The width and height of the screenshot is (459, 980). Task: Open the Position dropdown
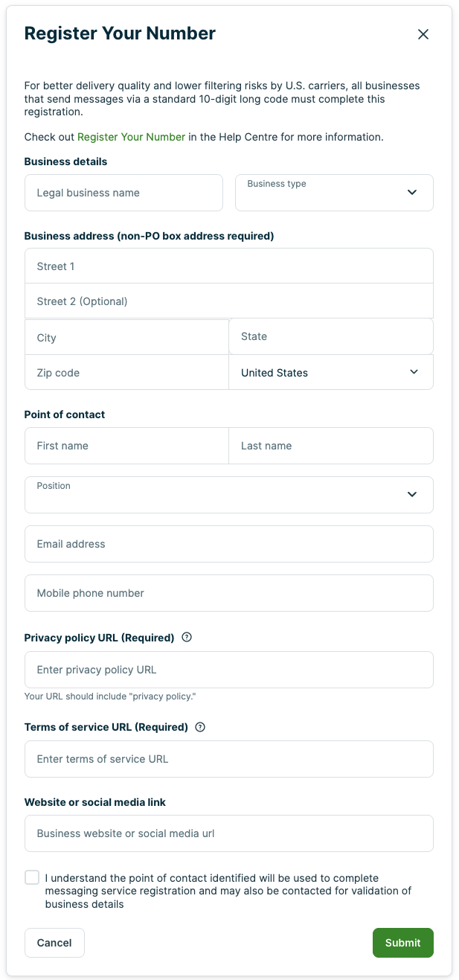(x=228, y=495)
